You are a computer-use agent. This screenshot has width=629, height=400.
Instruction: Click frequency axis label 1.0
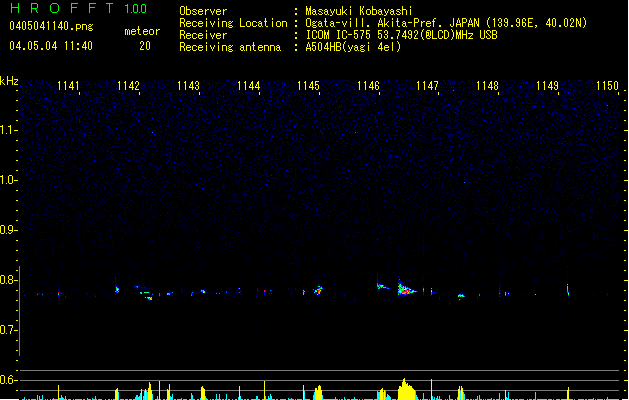pyautogui.click(x=8, y=180)
